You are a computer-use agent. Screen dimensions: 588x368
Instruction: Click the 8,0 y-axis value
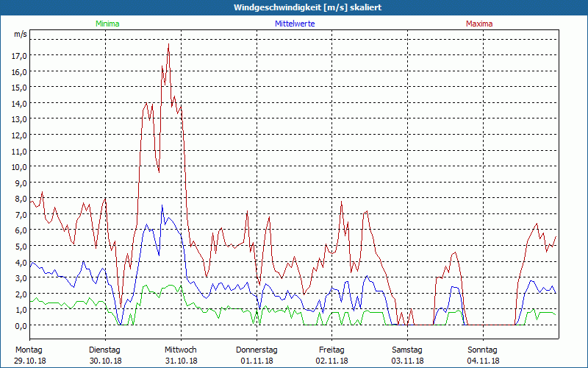[x=21, y=199]
